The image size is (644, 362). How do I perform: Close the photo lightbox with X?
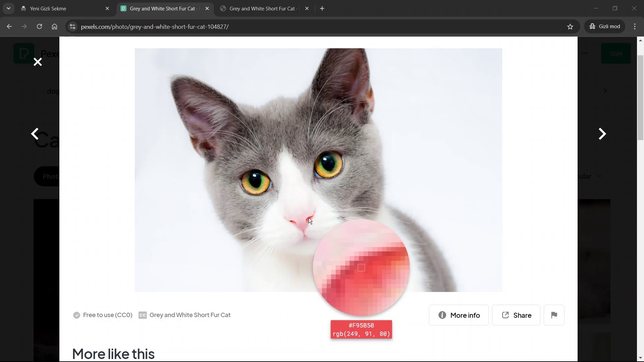38,62
